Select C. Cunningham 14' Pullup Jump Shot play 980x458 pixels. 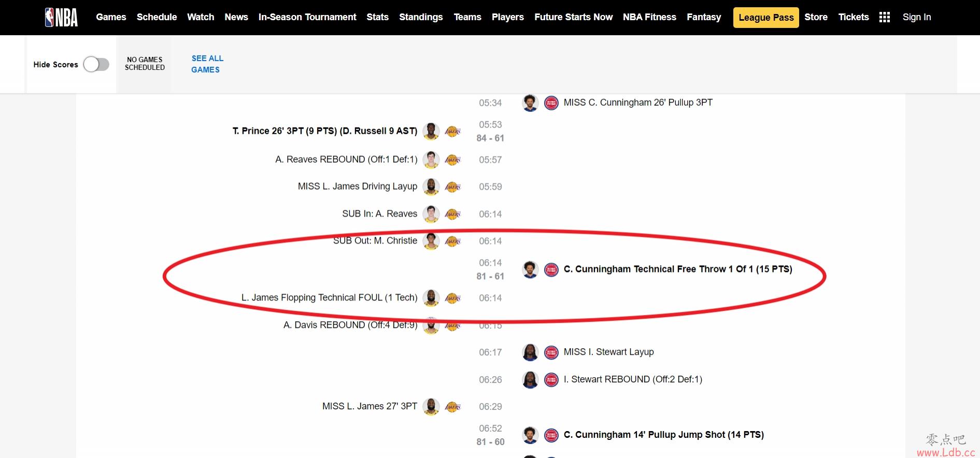pos(664,435)
